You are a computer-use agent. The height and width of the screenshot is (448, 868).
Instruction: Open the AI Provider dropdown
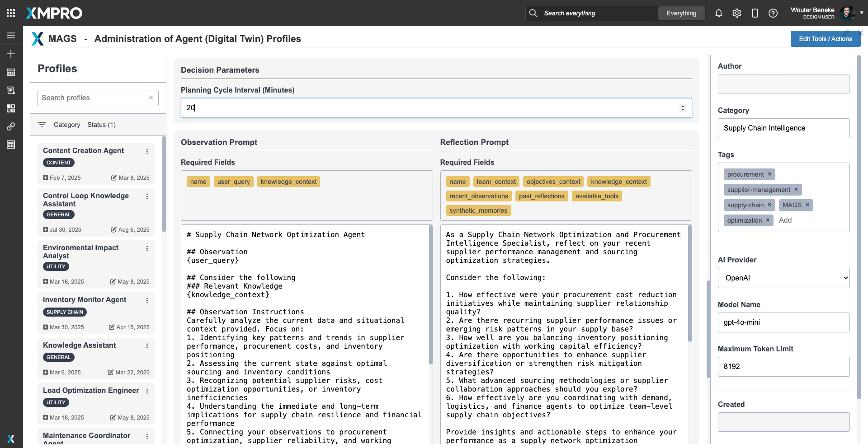(x=783, y=278)
